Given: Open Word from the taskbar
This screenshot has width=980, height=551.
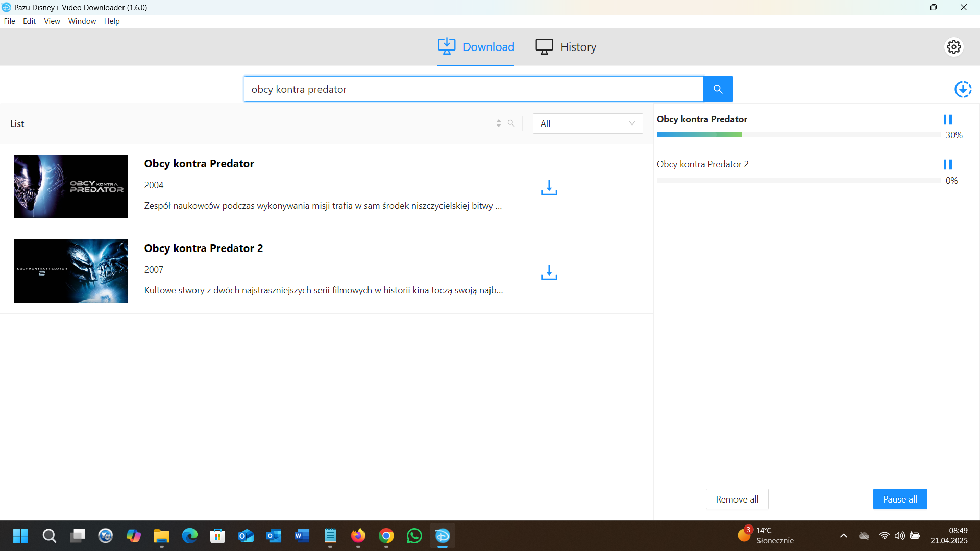Looking at the screenshot, I should tap(302, 536).
